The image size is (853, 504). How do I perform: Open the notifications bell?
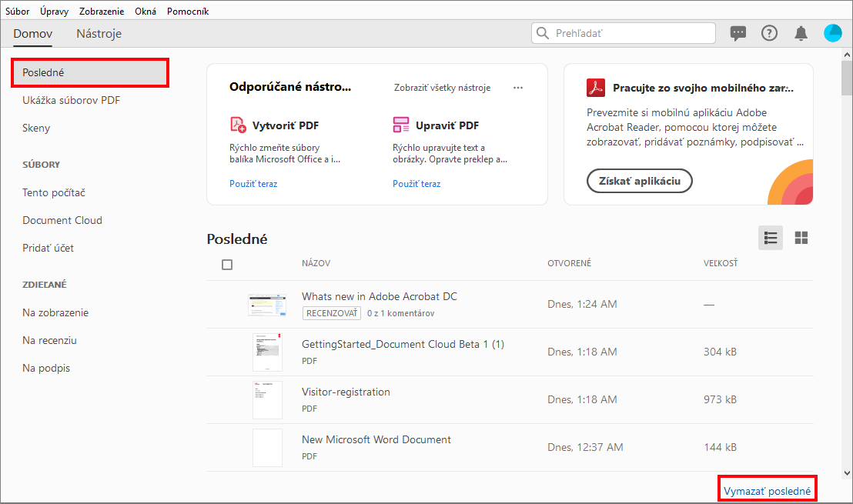pos(801,33)
